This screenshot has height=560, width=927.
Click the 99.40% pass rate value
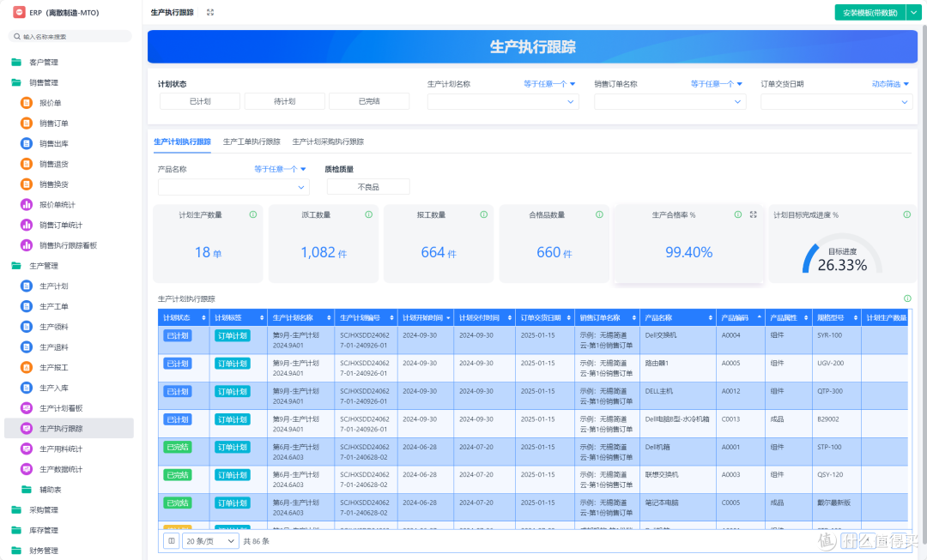[x=688, y=252]
